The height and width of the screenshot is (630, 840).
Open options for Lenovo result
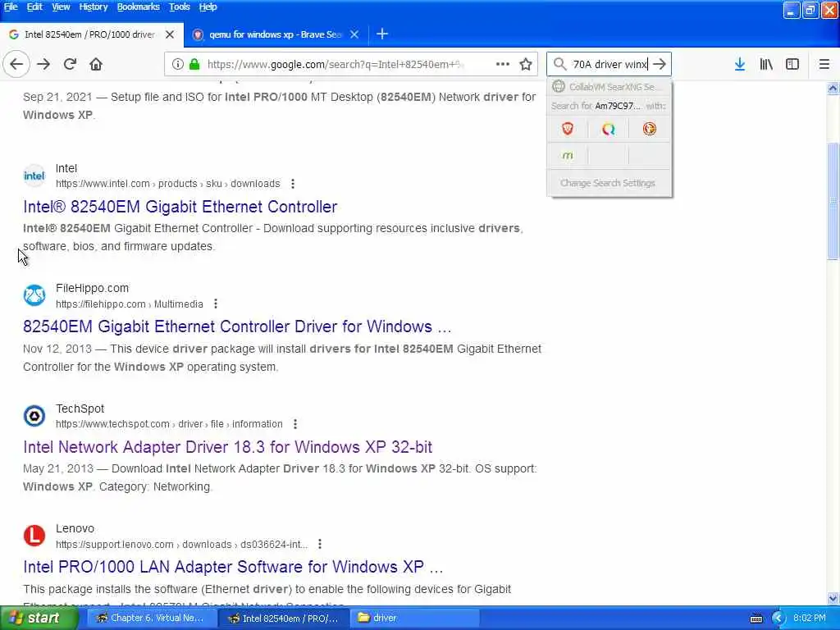coord(320,544)
